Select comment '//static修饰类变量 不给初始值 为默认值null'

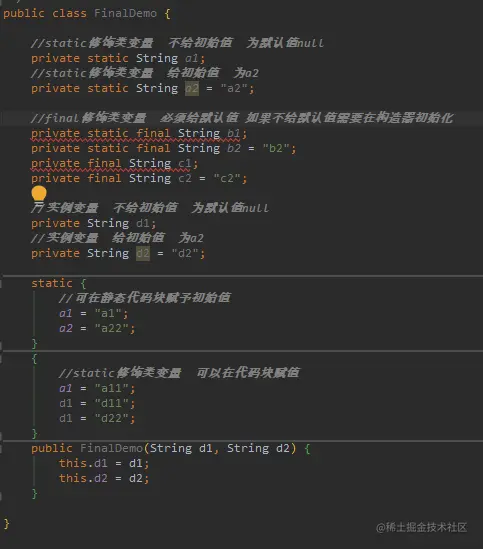coord(177,43)
